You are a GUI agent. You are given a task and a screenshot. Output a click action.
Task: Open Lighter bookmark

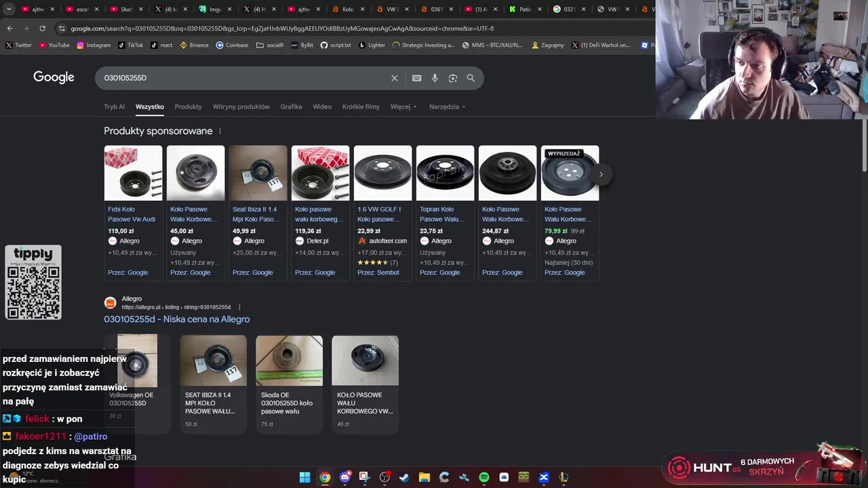pyautogui.click(x=372, y=45)
